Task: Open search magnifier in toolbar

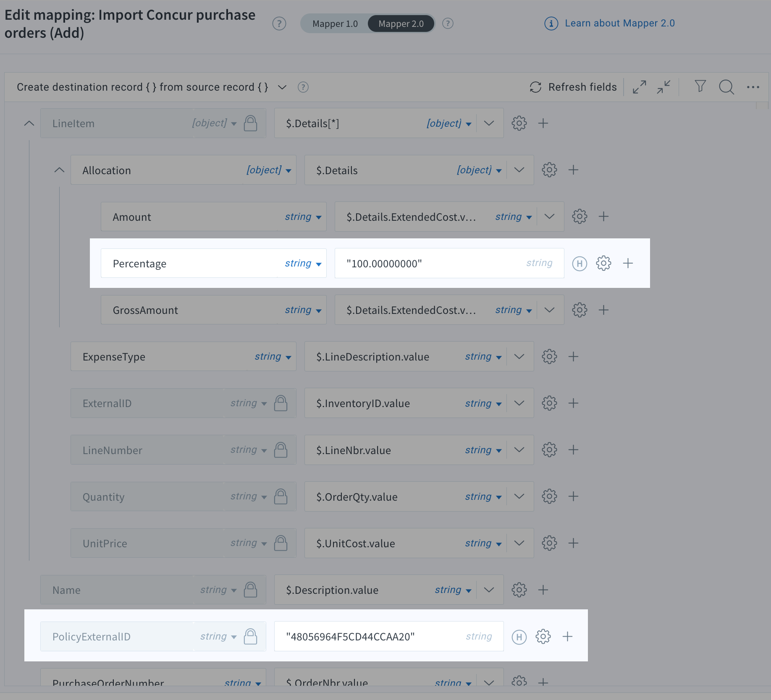Action: (x=726, y=87)
